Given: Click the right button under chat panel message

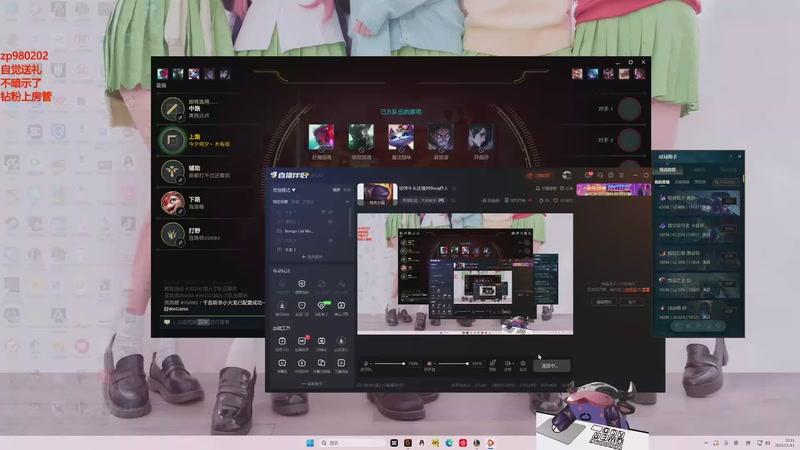Looking at the screenshot, I should (x=632, y=302).
